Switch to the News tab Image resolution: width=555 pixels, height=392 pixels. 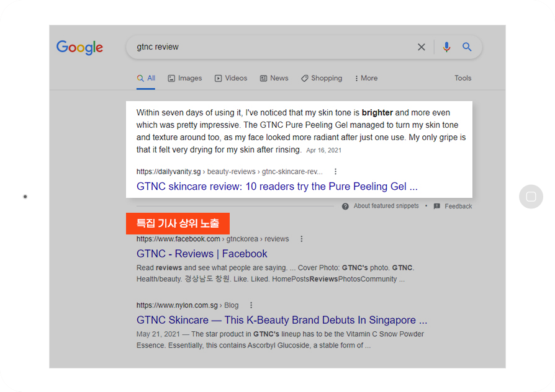coord(274,78)
